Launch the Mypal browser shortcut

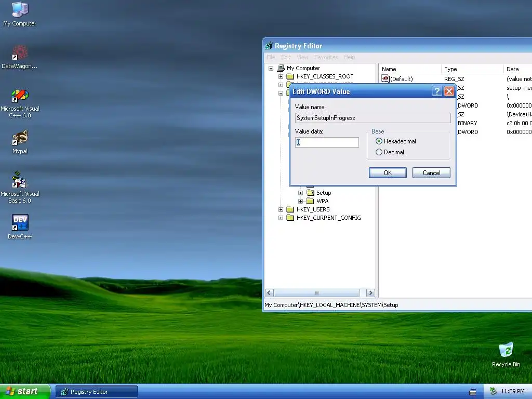(20, 142)
